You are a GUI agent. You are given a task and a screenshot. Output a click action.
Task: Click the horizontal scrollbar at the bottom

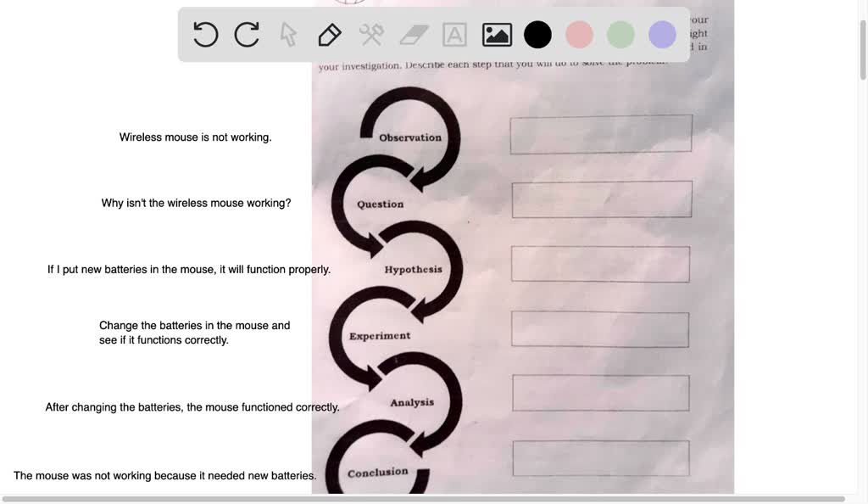[424, 499]
